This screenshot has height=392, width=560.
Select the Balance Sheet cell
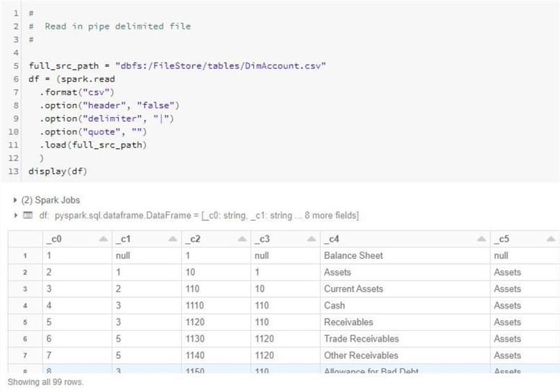(353, 255)
